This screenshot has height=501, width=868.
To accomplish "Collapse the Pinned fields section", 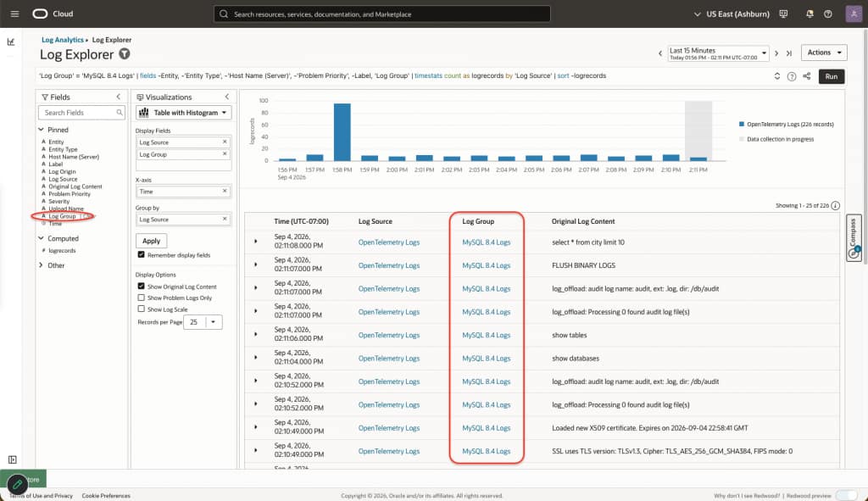I will (41, 130).
